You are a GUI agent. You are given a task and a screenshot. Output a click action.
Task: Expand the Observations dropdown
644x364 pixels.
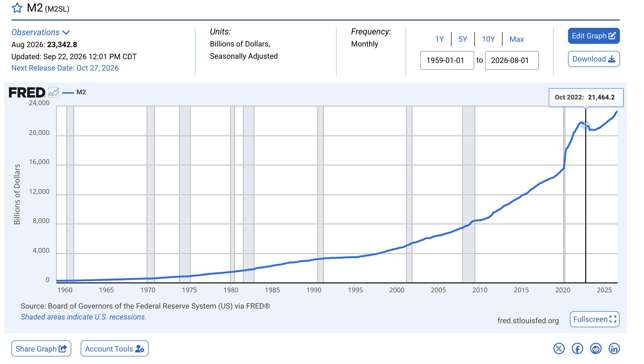(x=41, y=32)
